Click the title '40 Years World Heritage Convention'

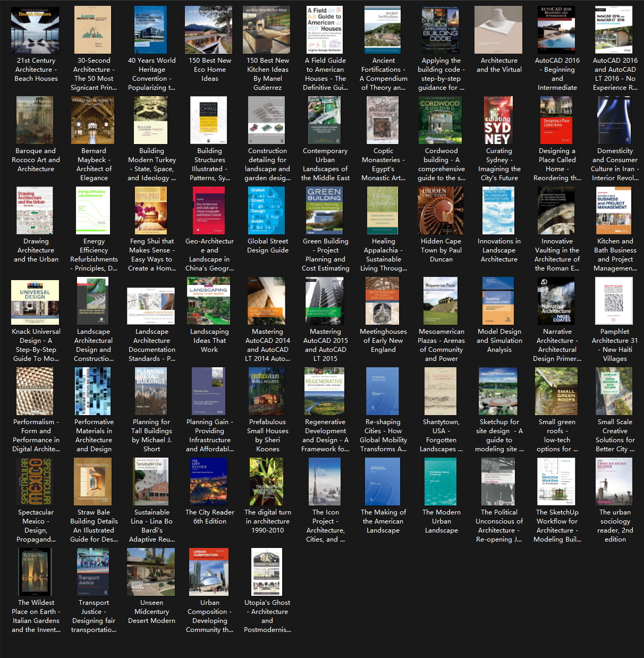tap(151, 74)
